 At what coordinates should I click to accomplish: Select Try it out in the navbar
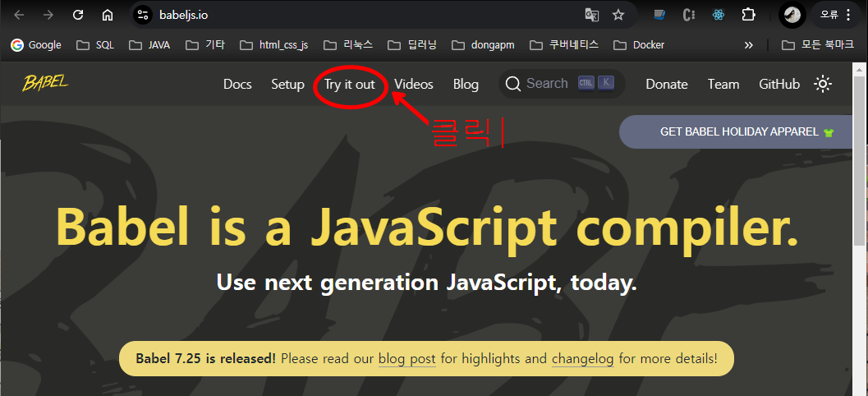(349, 84)
